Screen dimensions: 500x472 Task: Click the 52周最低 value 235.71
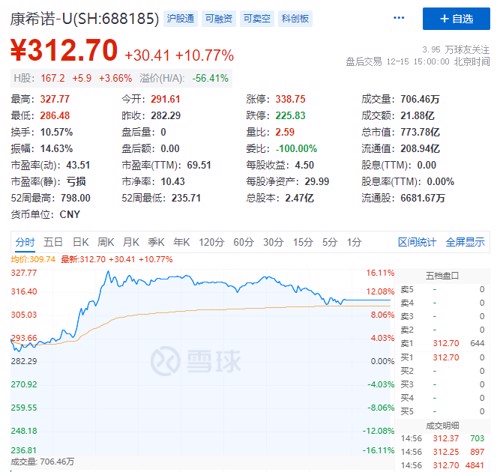point(186,198)
